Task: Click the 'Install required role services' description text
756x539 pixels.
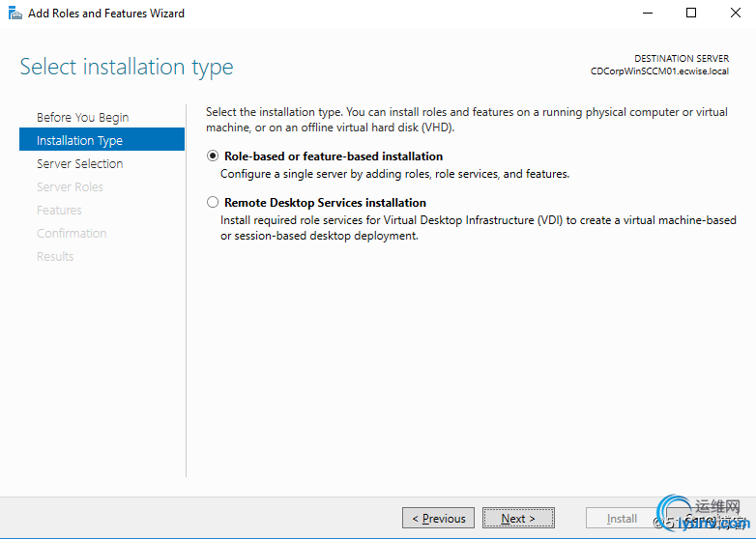Action: coord(478,228)
